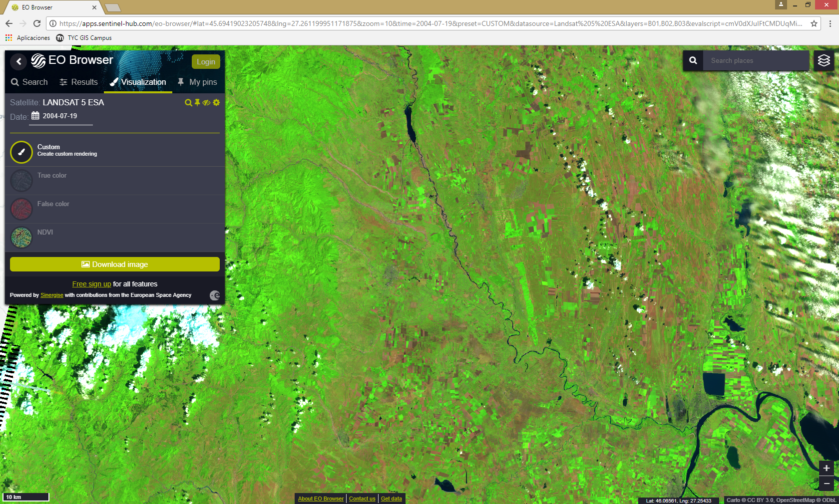Collapse the EO Browser side panel
This screenshot has height=504, width=839.
pyautogui.click(x=18, y=61)
